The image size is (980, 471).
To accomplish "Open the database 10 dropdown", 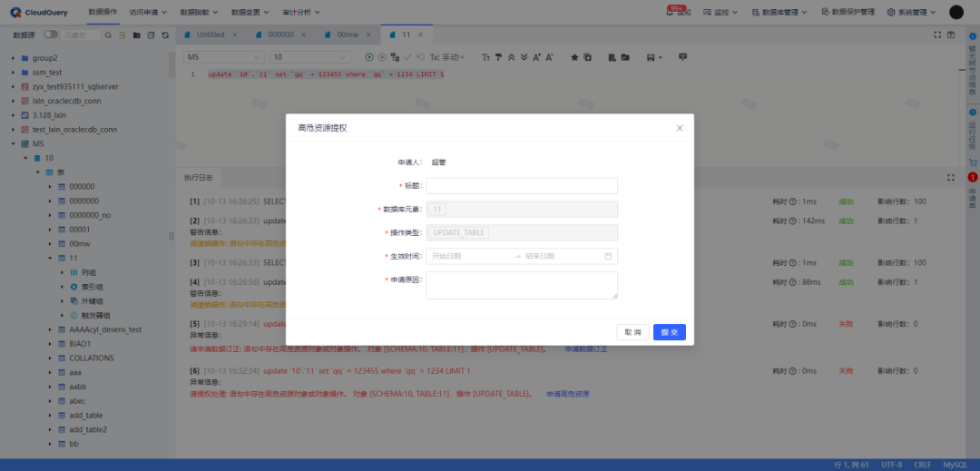I will pyautogui.click(x=310, y=57).
